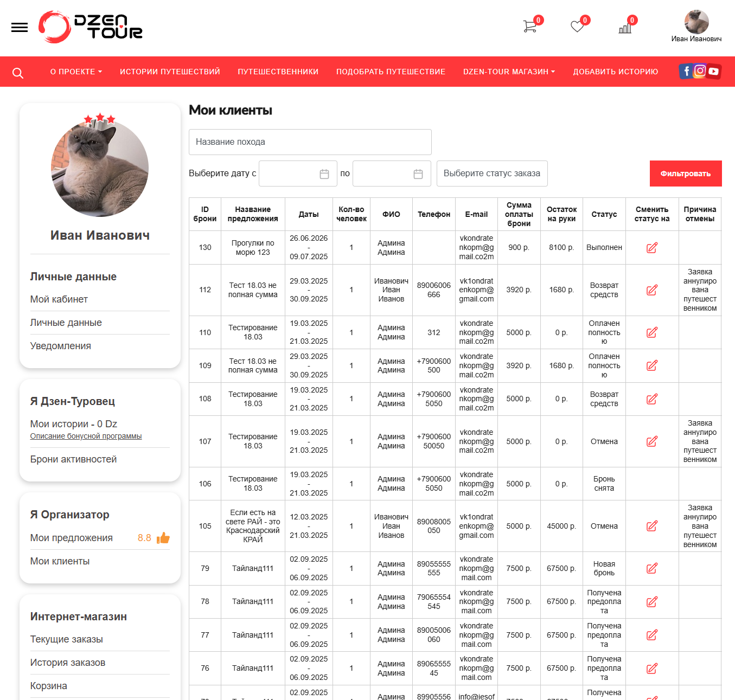Click the Фильтровать button
The height and width of the screenshot is (700, 735).
click(x=686, y=174)
